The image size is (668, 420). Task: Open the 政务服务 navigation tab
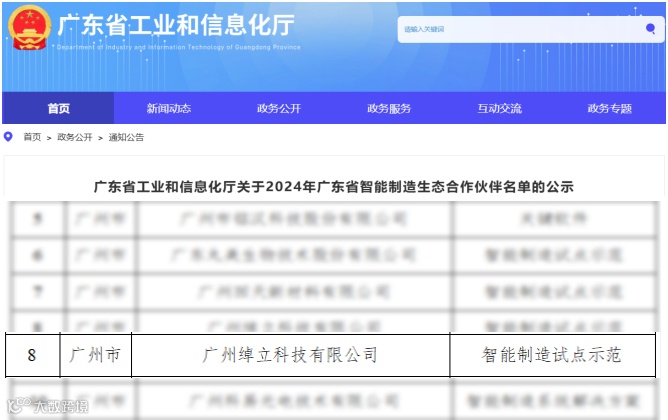click(x=389, y=108)
